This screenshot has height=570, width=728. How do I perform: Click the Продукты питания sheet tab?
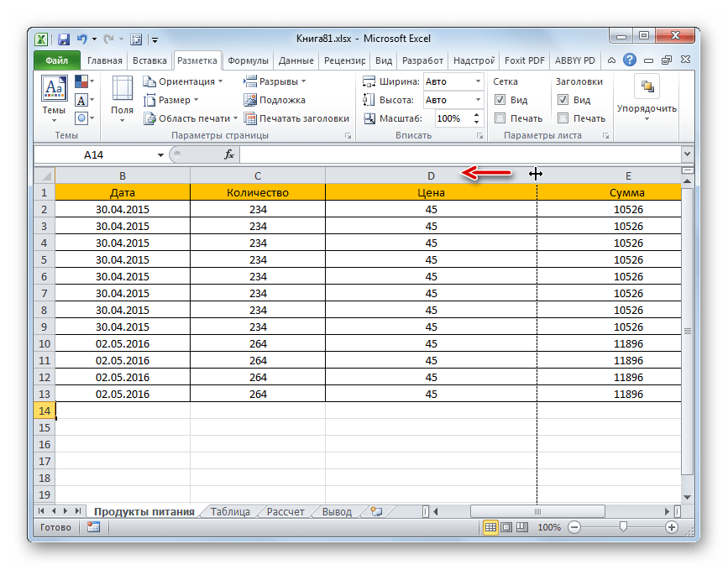tap(144, 510)
